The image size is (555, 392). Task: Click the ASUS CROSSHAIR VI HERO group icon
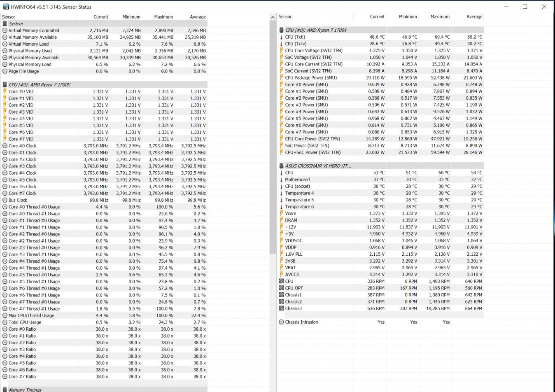click(281, 166)
